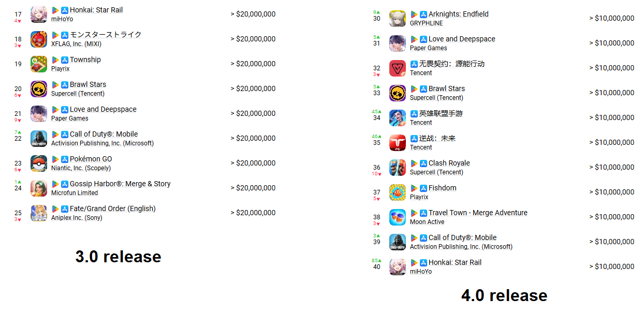
Task: Click the Call of Duty icon at rank 39
Action: (x=398, y=242)
